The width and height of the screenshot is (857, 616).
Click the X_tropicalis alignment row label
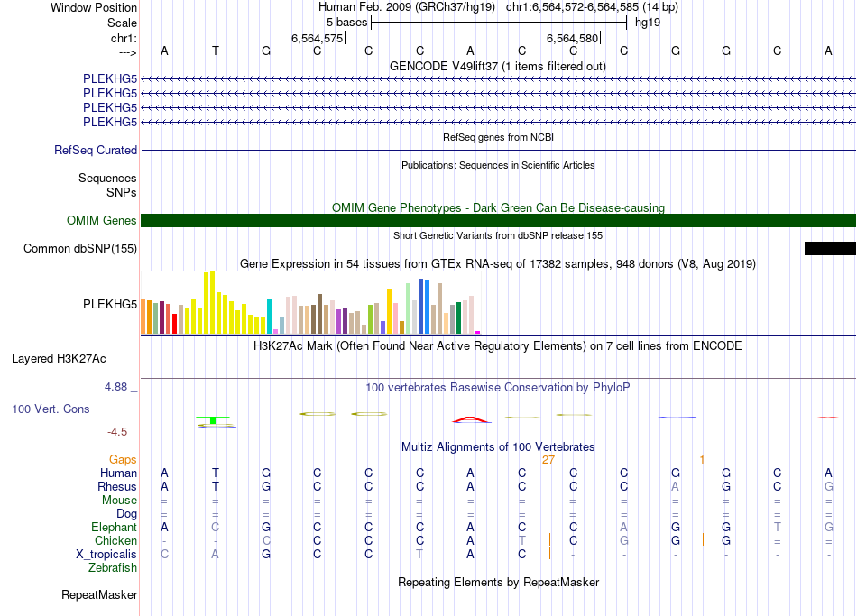[x=106, y=555]
